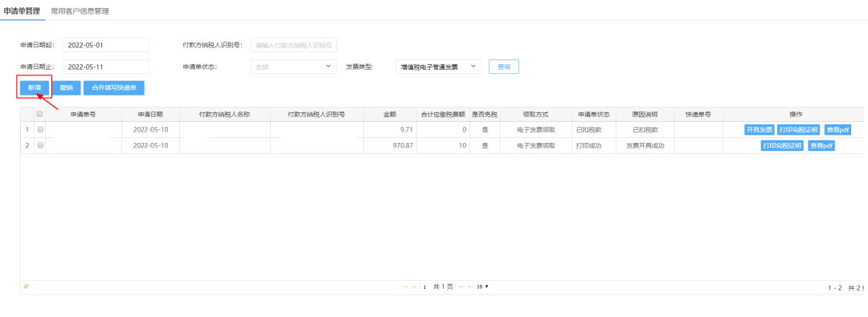Check the row 1 checkbox
The image size is (868, 317).
(x=40, y=129)
